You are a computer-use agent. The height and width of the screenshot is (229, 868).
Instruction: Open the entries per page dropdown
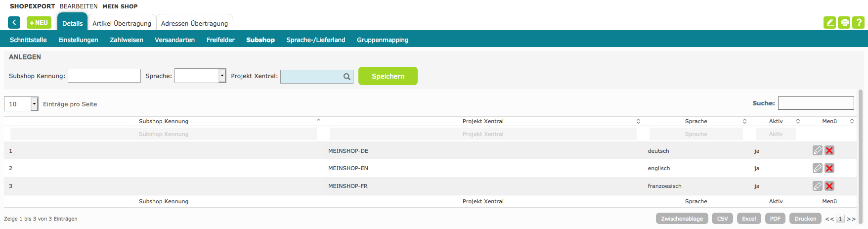tap(34, 104)
